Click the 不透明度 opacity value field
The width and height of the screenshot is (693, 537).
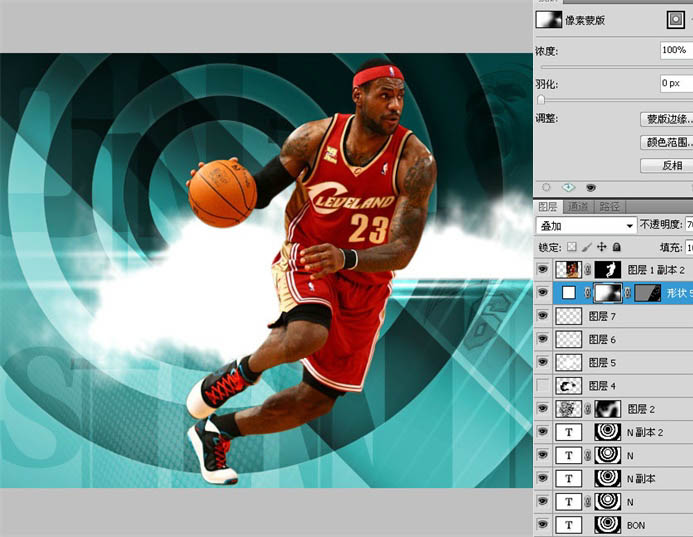[x=689, y=225]
